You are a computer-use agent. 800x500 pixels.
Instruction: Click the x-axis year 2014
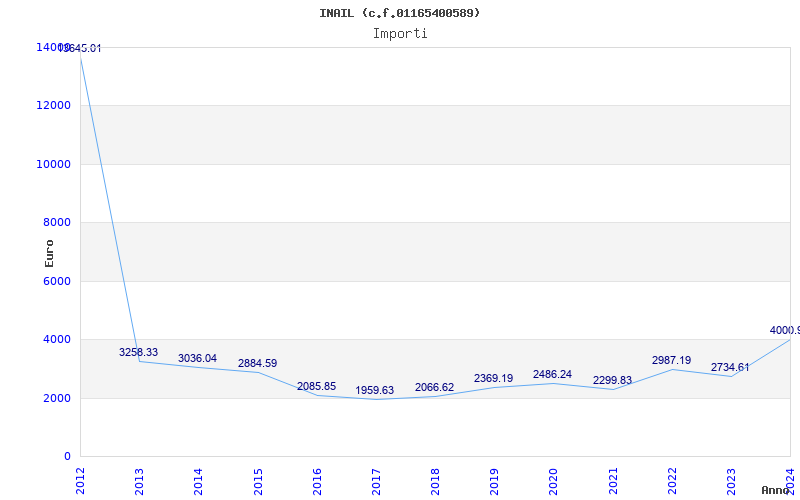[x=198, y=481]
